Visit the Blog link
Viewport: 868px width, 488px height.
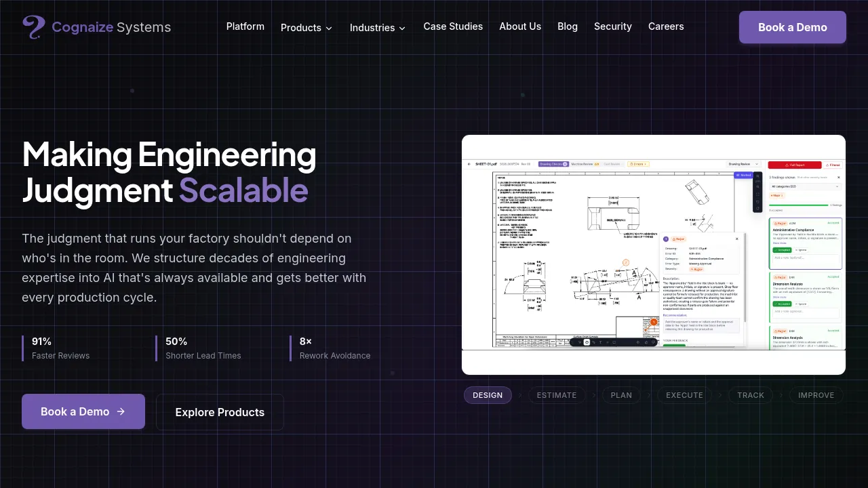tap(568, 26)
